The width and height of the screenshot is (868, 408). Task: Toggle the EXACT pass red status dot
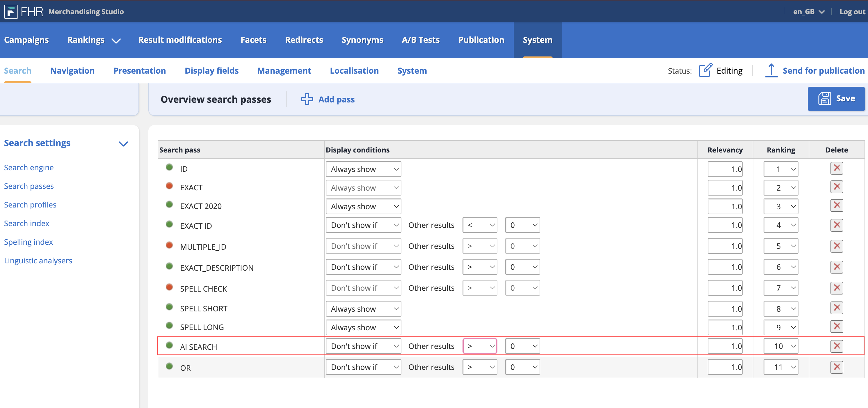[169, 185]
